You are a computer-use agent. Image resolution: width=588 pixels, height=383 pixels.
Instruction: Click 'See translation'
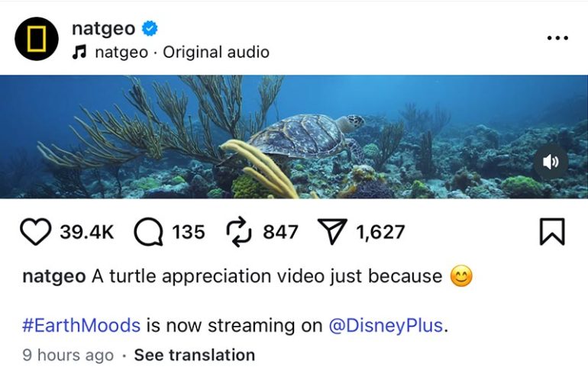click(194, 355)
